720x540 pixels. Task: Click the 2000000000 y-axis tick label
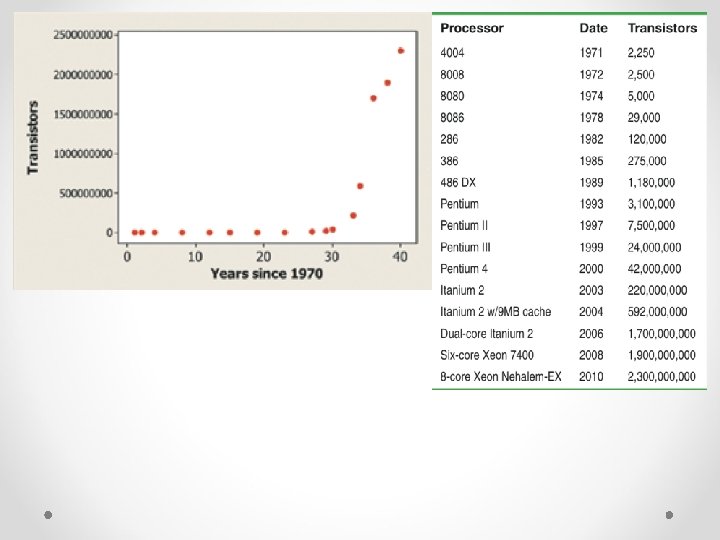[83, 74]
